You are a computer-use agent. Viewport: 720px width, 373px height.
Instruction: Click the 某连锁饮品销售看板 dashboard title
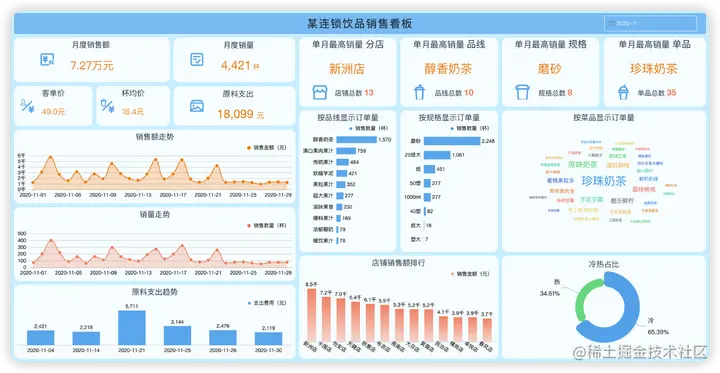point(360,23)
